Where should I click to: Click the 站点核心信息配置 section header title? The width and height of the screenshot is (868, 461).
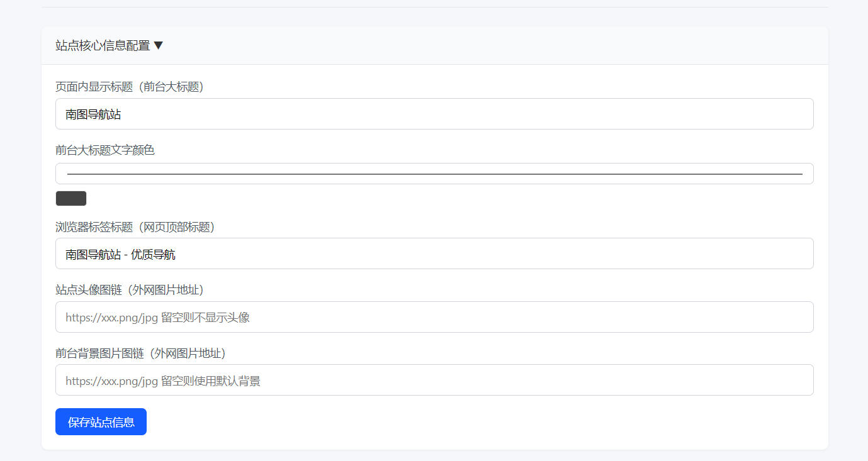coord(103,45)
